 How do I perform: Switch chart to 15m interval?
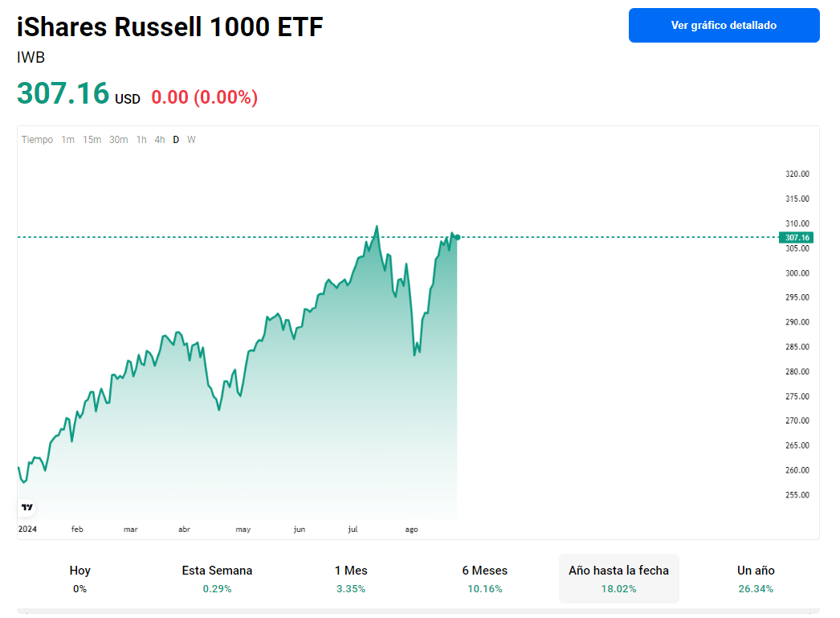[x=92, y=140]
